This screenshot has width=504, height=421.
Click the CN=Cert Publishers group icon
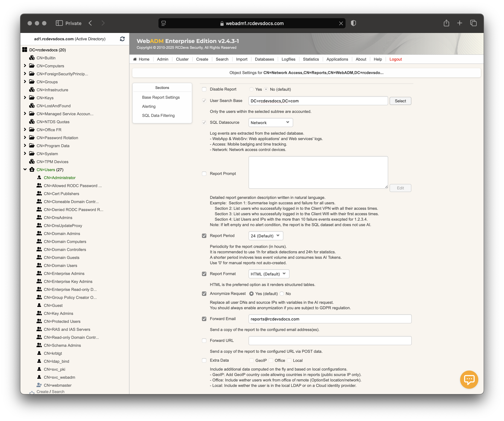point(39,193)
